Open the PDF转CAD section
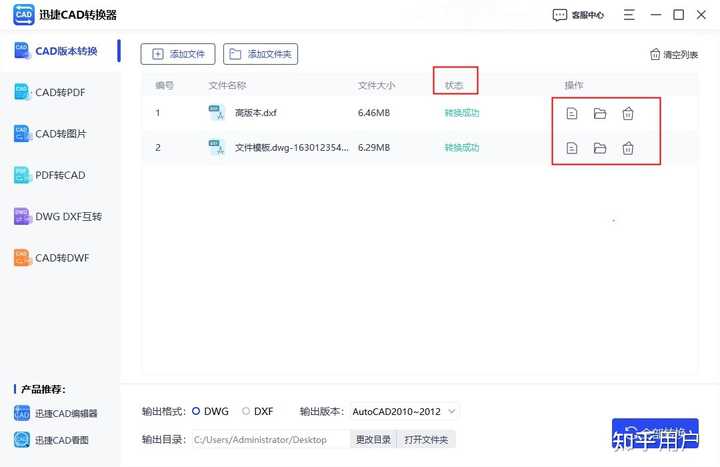Image resolution: width=720 pixels, height=467 pixels. pos(61,175)
